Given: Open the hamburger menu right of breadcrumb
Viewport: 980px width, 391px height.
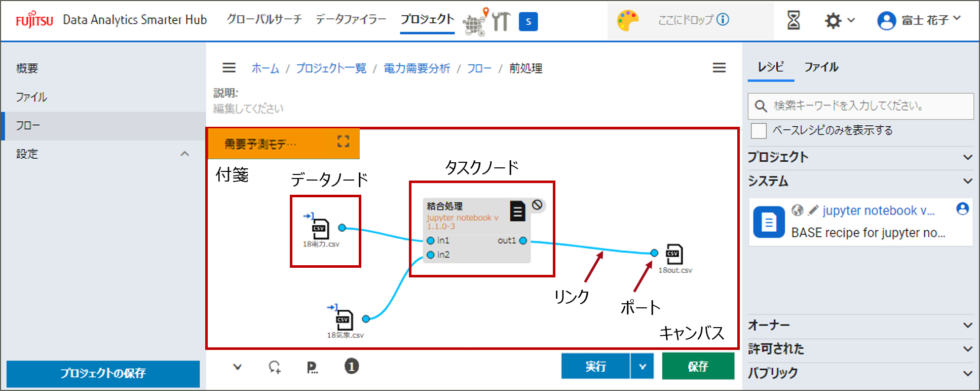Looking at the screenshot, I should (719, 67).
